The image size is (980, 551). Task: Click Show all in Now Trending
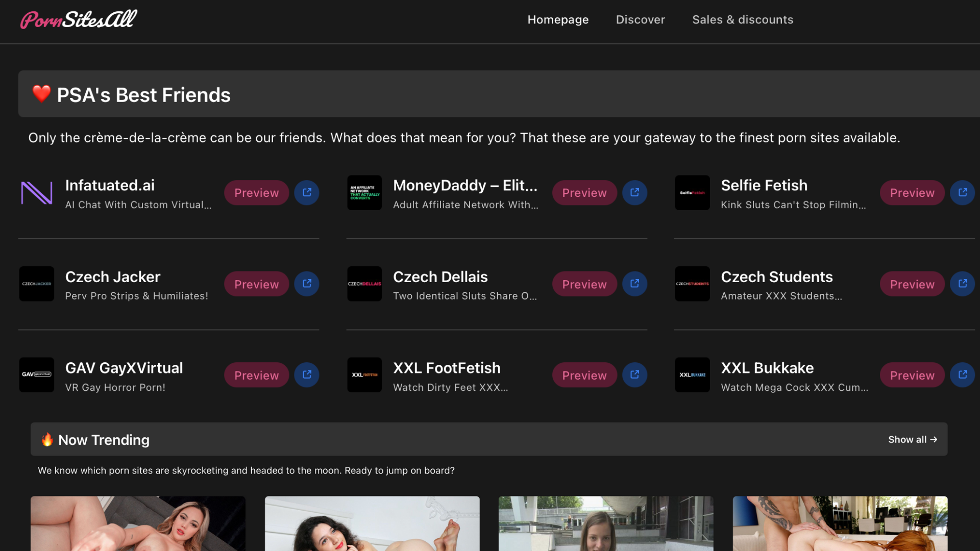tap(913, 439)
